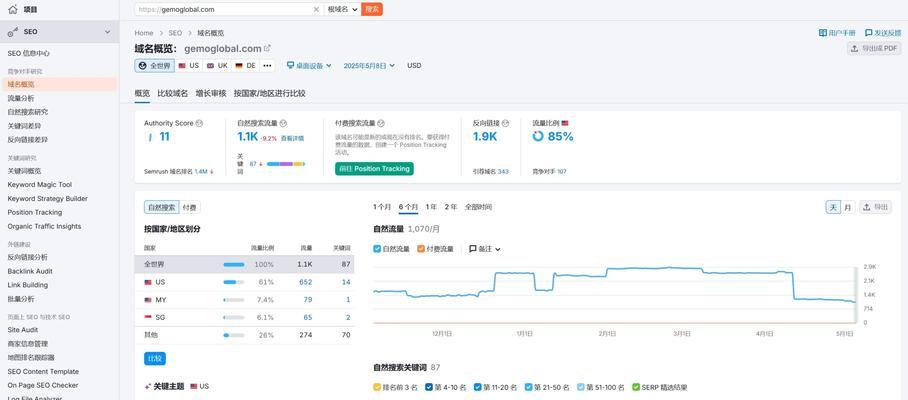This screenshot has width=908, height=400.
Task: Click the 导出成 PDF button
Action: coord(874,49)
